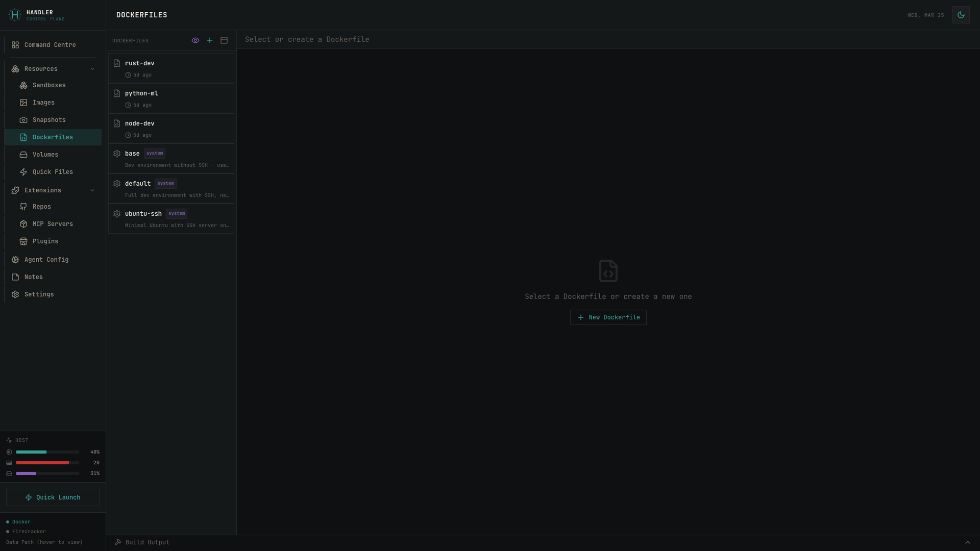Toggle visibility with the eye icon above Dockerfiles list
This screenshot has width=980, height=551.
pyautogui.click(x=195, y=40)
